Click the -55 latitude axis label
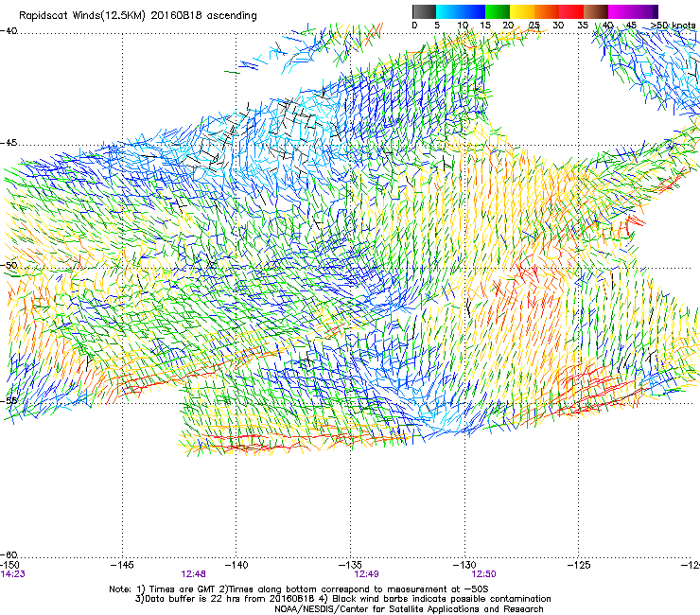 click(9, 400)
